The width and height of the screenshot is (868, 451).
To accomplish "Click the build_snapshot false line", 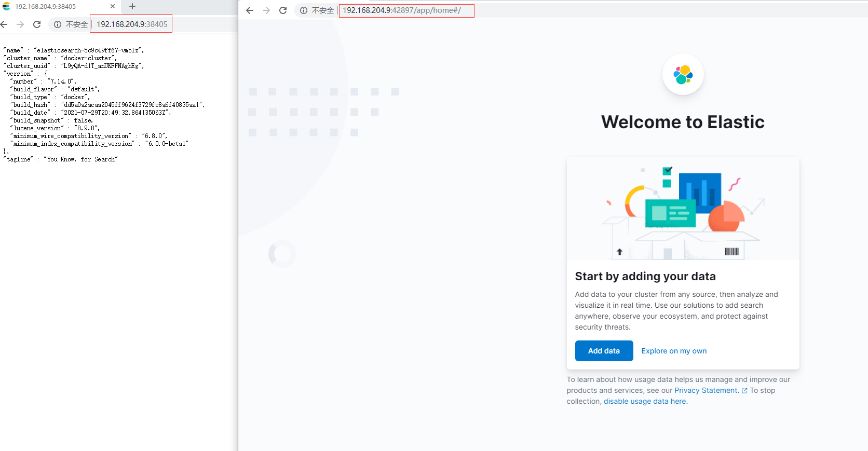I will 52,120.
